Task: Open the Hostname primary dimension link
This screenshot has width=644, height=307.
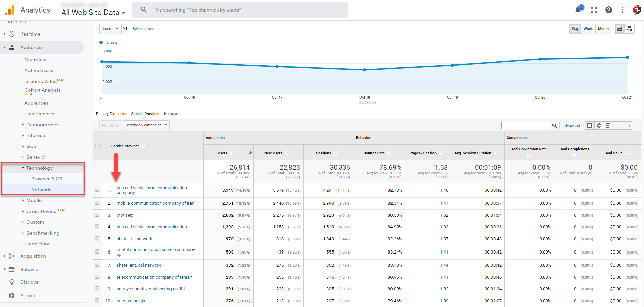Action: pyautogui.click(x=173, y=113)
